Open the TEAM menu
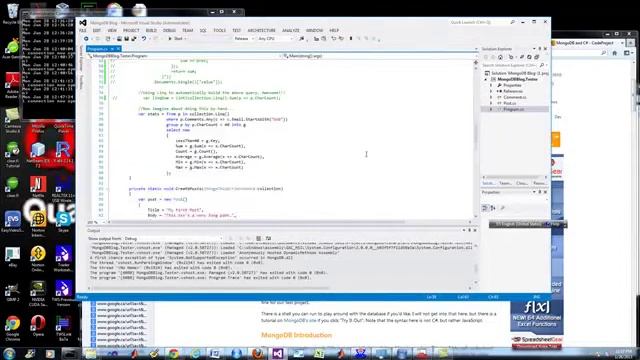This screenshot has height=360, width=640. pyautogui.click(x=187, y=31)
